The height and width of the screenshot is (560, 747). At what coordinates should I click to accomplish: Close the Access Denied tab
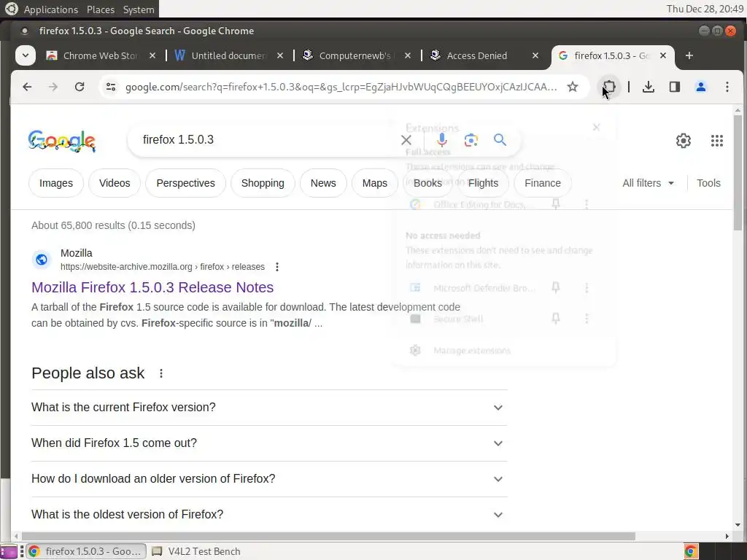[x=535, y=55]
